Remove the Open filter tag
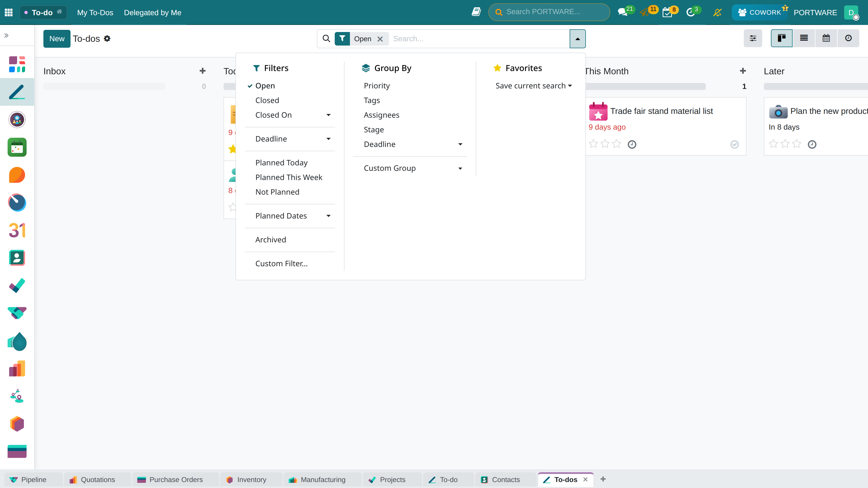The width and height of the screenshot is (868, 488). 380,39
